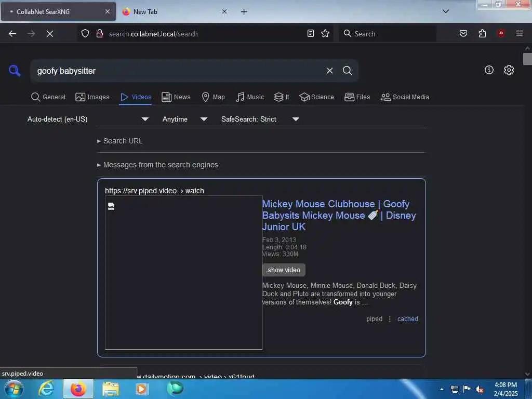Switch to the New Tab tab
532x399 pixels.
click(175, 12)
